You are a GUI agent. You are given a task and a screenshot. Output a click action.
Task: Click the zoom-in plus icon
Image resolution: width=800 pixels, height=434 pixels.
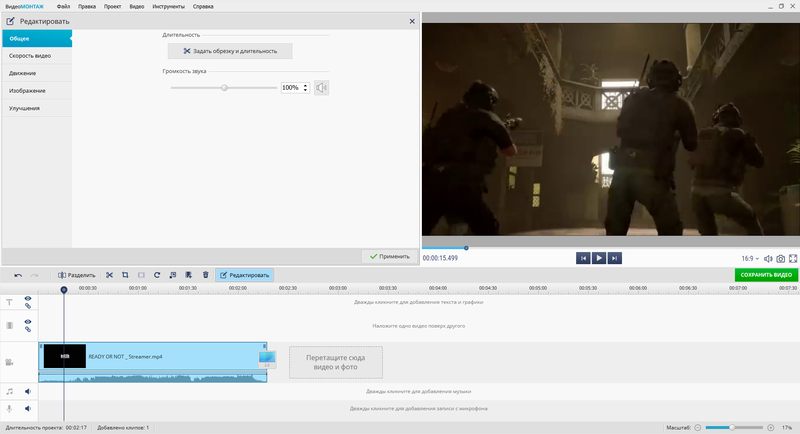(x=770, y=427)
